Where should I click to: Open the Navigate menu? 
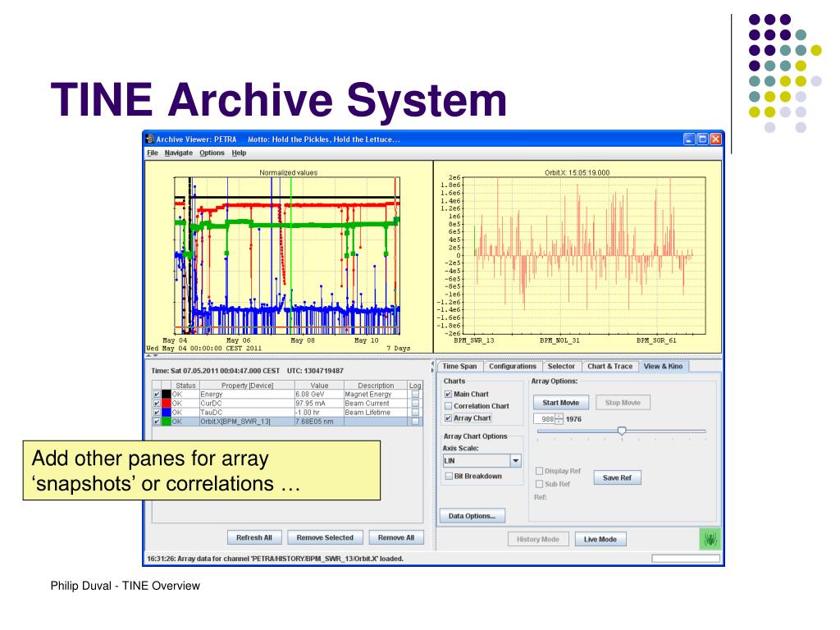pos(178,153)
